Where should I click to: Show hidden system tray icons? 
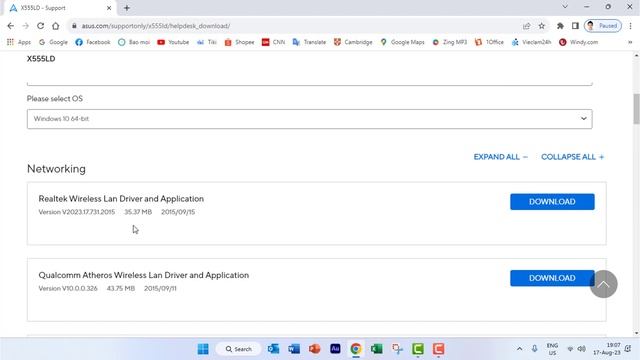click(519, 349)
